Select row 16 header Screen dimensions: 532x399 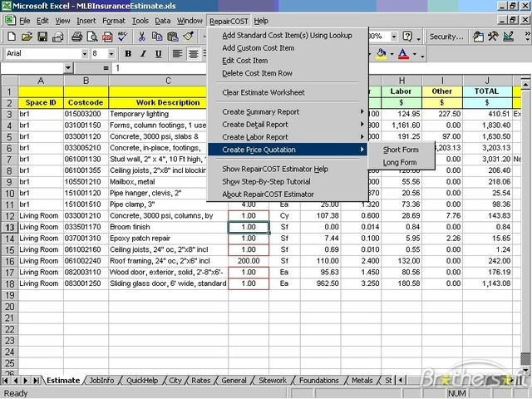pos(9,261)
